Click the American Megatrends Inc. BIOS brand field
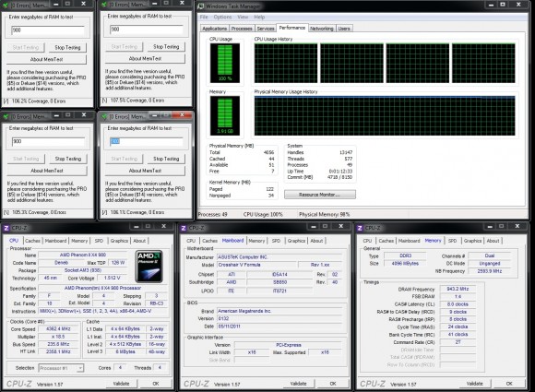Viewport: 535px width, 392px height. click(279, 311)
